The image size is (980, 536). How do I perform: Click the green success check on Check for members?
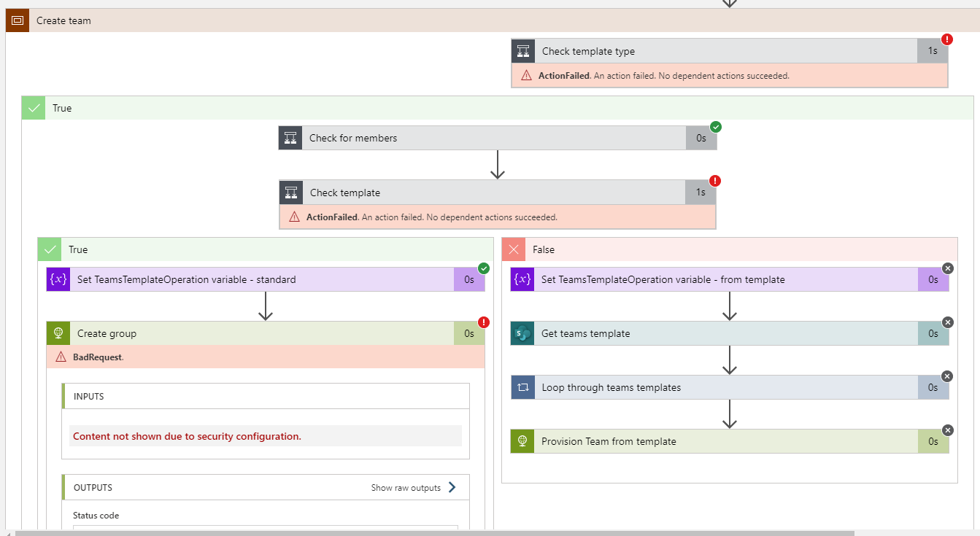pyautogui.click(x=715, y=126)
